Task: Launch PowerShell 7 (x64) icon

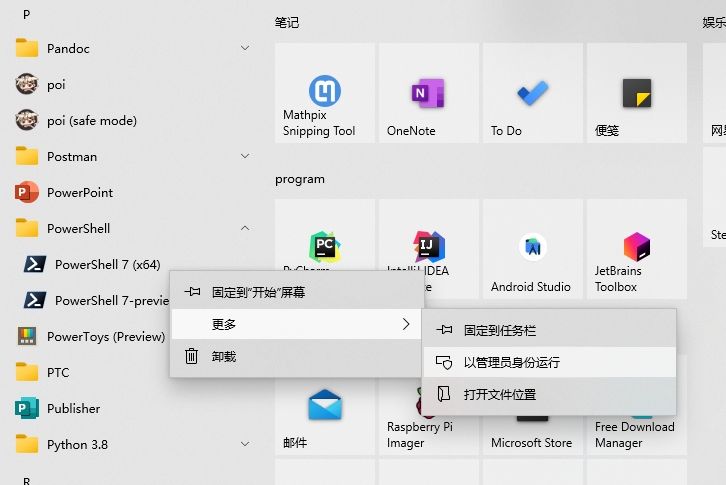Action: click(x=35, y=264)
